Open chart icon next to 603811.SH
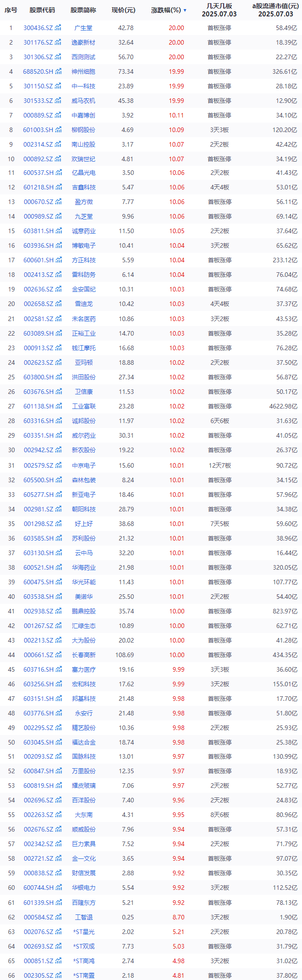 [58, 231]
